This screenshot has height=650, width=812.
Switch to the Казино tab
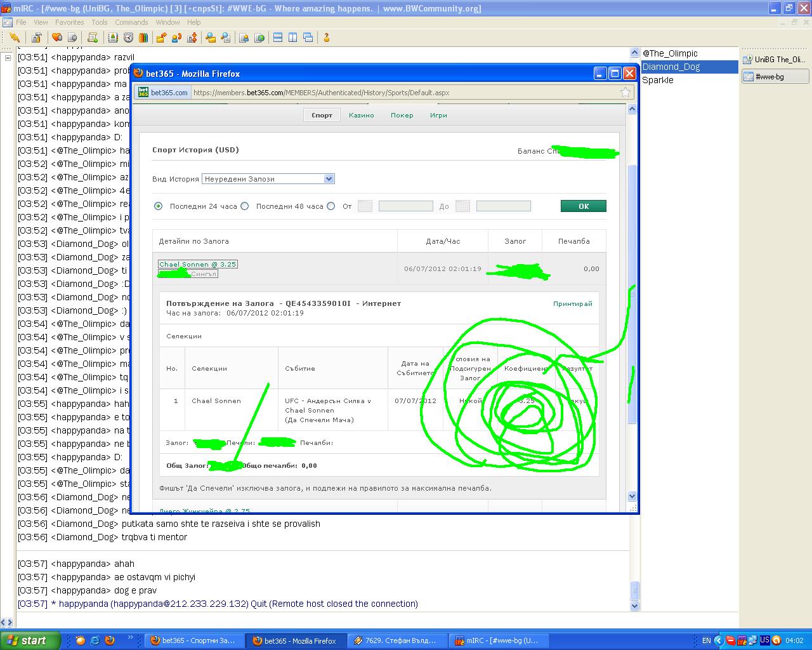[362, 115]
